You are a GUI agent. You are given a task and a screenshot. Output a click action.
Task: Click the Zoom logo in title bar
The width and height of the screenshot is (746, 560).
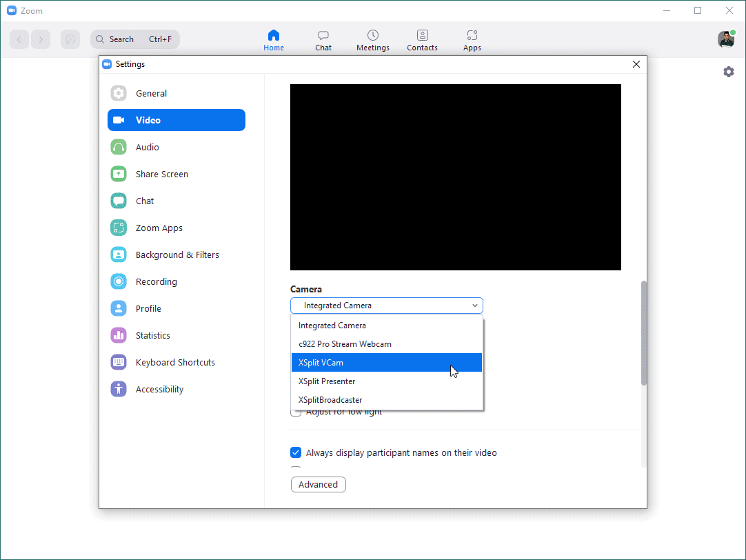(x=12, y=10)
